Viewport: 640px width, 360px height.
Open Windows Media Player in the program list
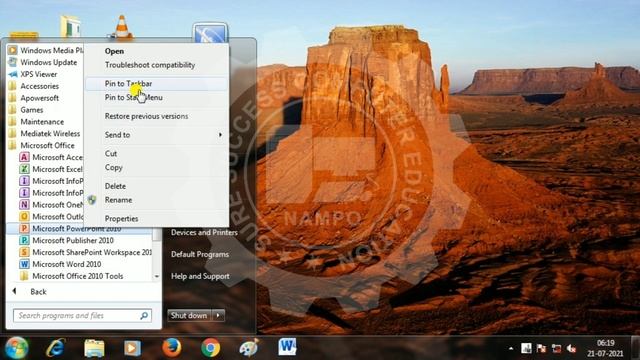point(46,50)
